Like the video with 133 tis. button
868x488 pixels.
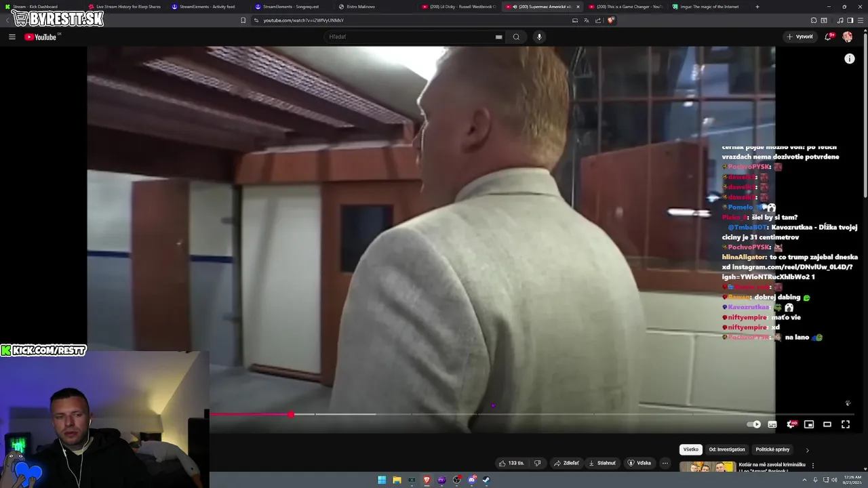(512, 463)
